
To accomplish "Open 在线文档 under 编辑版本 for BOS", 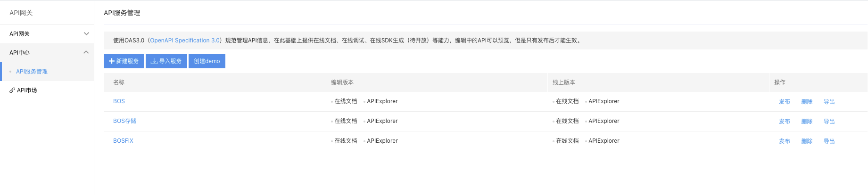I will click(346, 101).
